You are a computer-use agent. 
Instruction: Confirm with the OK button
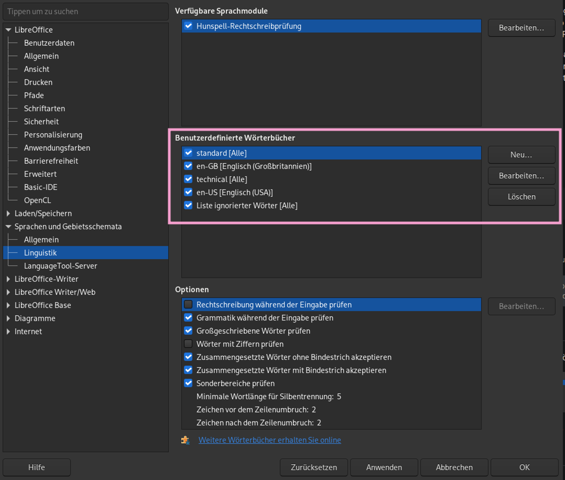click(524, 467)
